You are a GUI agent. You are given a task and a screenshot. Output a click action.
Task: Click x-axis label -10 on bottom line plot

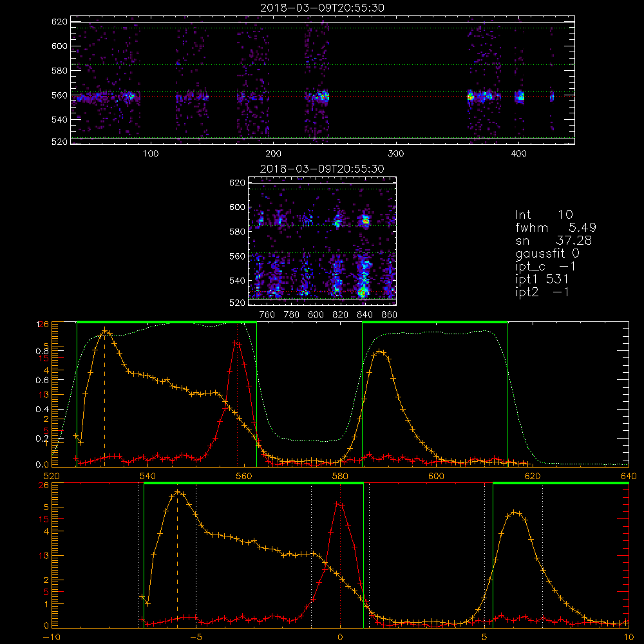(52, 637)
